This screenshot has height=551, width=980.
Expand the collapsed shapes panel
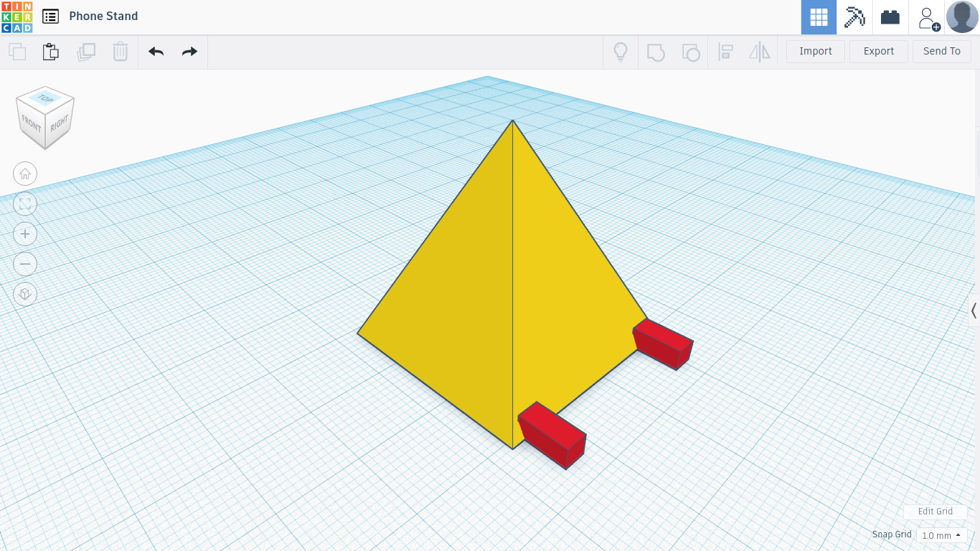coord(974,311)
